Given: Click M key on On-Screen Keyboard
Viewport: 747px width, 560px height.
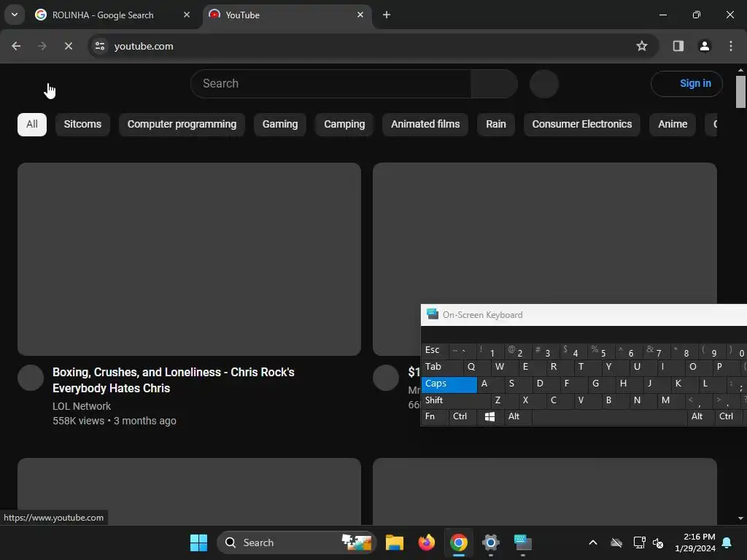Looking at the screenshot, I should pyautogui.click(x=670, y=401).
